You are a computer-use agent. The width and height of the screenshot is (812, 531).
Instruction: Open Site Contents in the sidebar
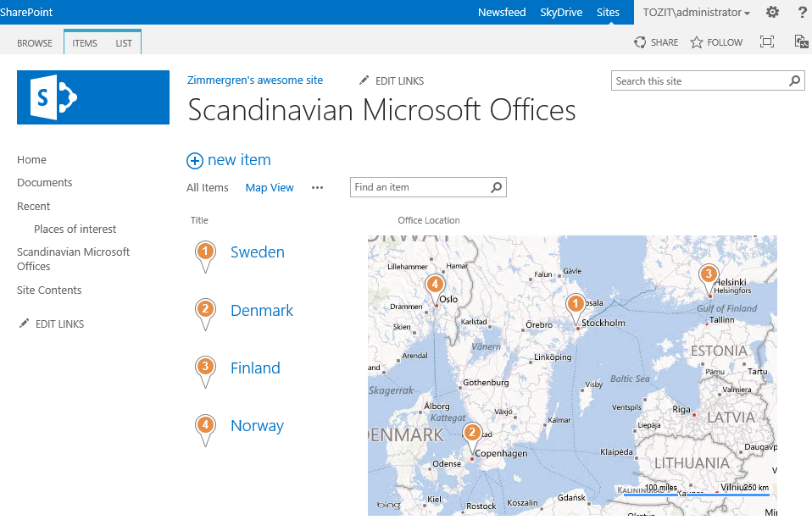tap(49, 290)
